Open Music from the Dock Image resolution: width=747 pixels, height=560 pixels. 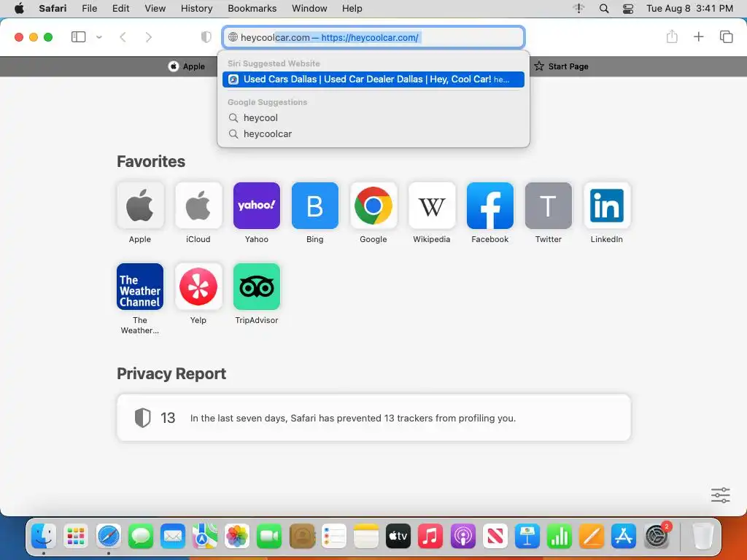point(430,536)
